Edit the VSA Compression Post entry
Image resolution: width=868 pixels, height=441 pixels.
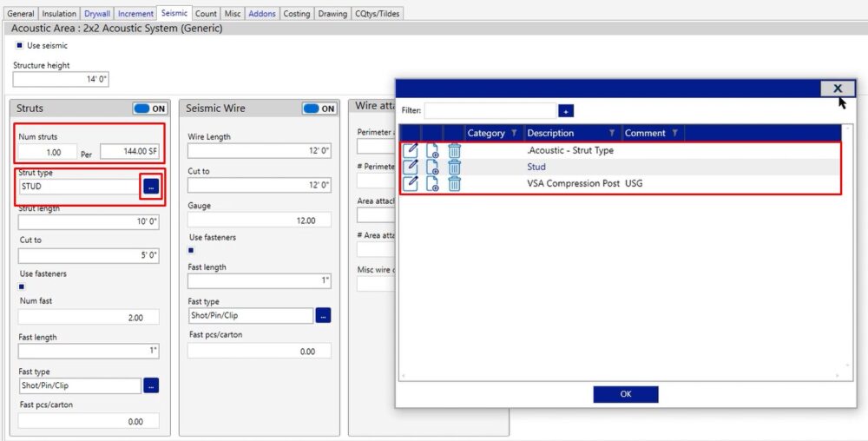[411, 183]
